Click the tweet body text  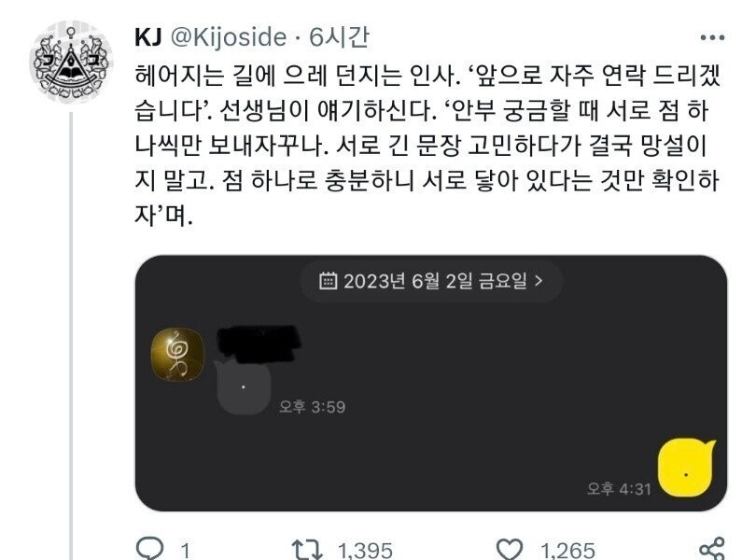pos(427,146)
